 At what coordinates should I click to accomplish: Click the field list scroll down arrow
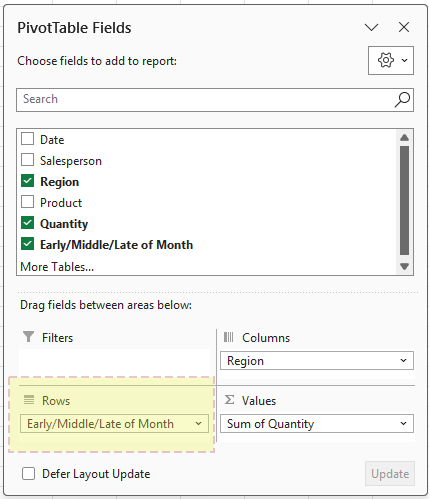click(404, 266)
